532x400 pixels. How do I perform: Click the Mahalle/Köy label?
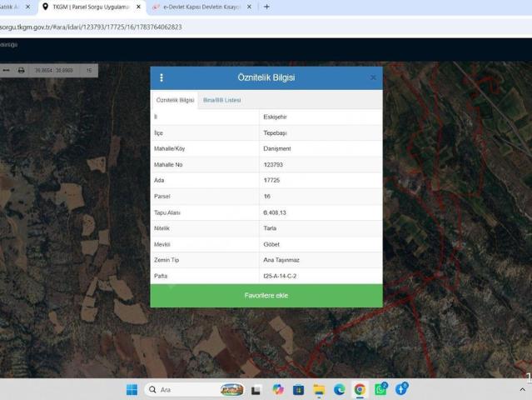click(x=169, y=148)
